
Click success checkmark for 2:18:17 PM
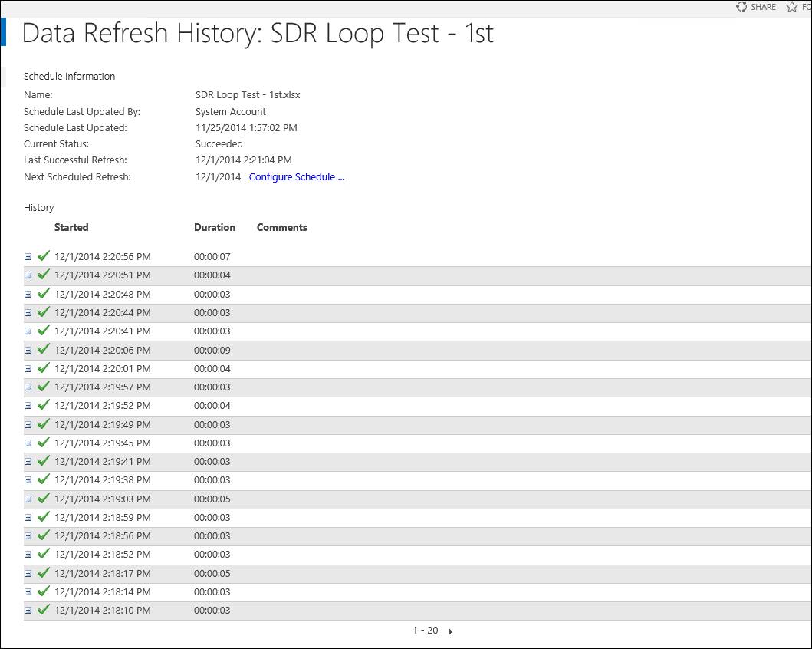tap(44, 572)
